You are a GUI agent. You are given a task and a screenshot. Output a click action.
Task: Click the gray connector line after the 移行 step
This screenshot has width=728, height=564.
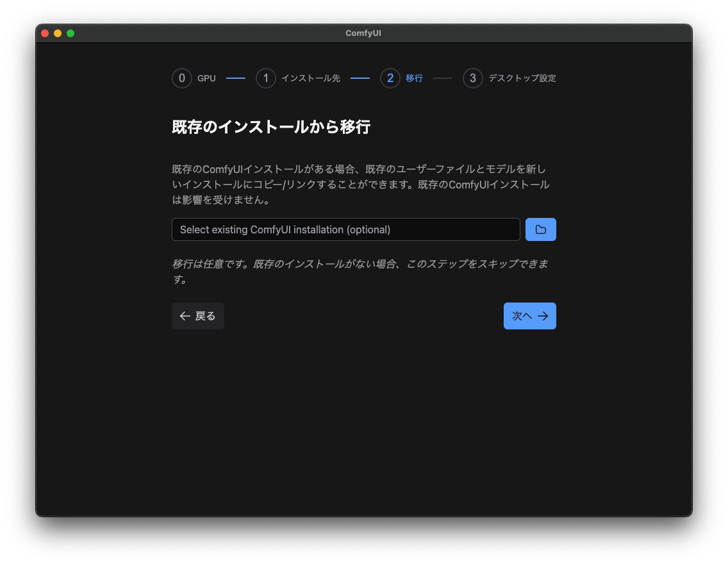pos(442,78)
